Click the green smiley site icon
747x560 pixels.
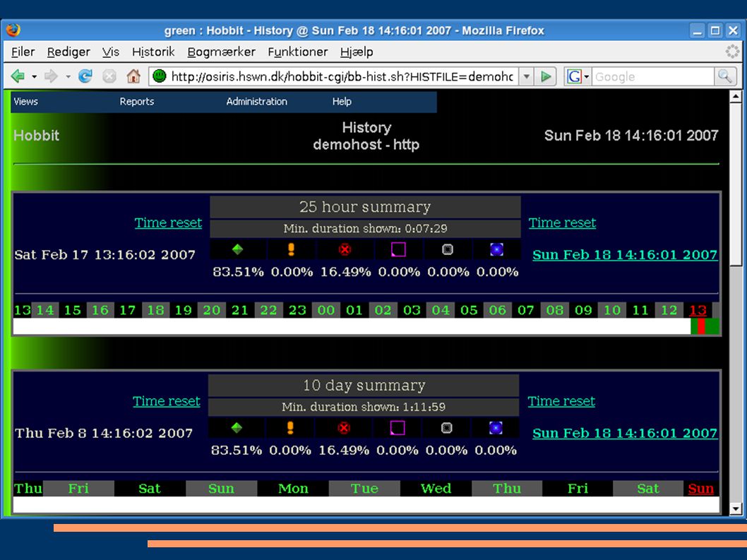pyautogui.click(x=160, y=76)
